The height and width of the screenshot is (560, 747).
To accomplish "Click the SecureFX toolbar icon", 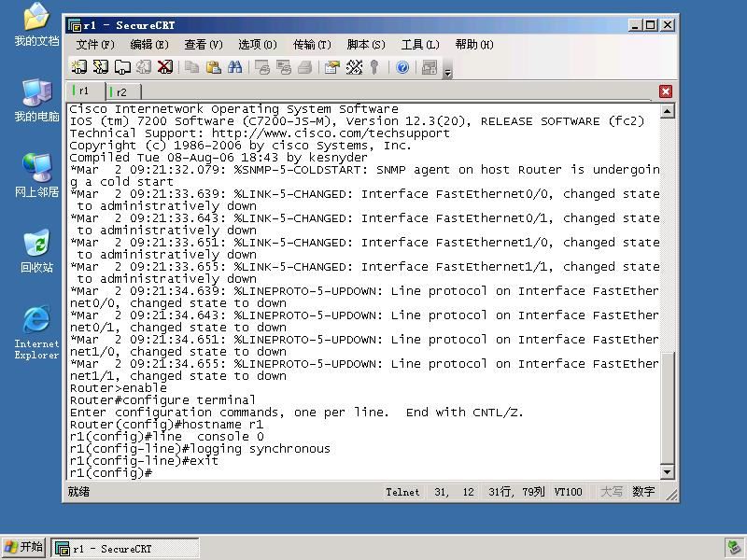I will [430, 67].
